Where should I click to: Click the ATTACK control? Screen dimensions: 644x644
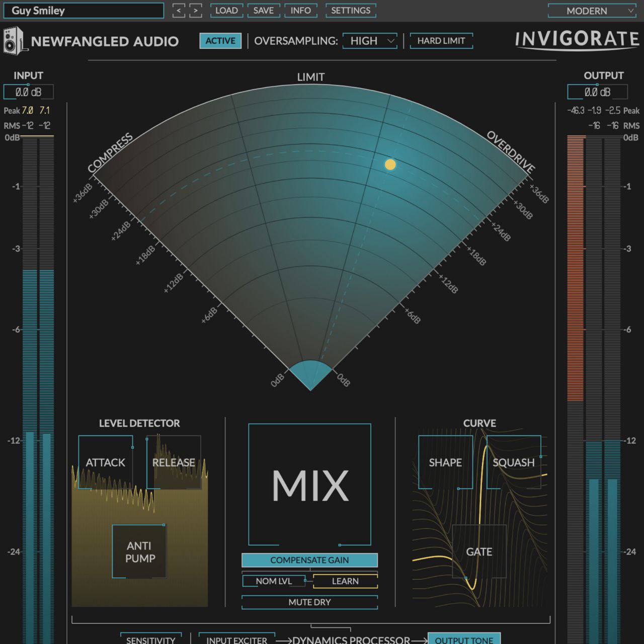[106, 462]
